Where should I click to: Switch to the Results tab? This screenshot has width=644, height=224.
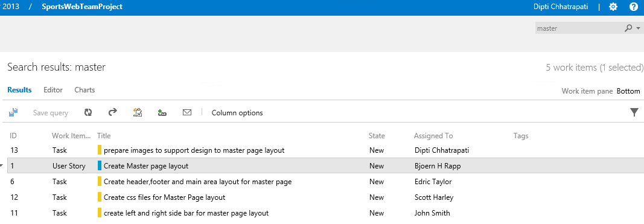(19, 89)
